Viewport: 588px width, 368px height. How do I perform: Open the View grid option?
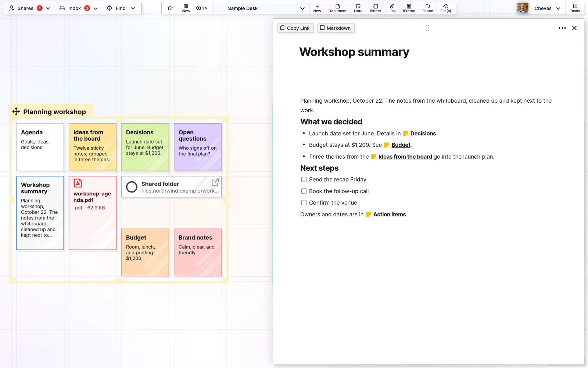186,8
